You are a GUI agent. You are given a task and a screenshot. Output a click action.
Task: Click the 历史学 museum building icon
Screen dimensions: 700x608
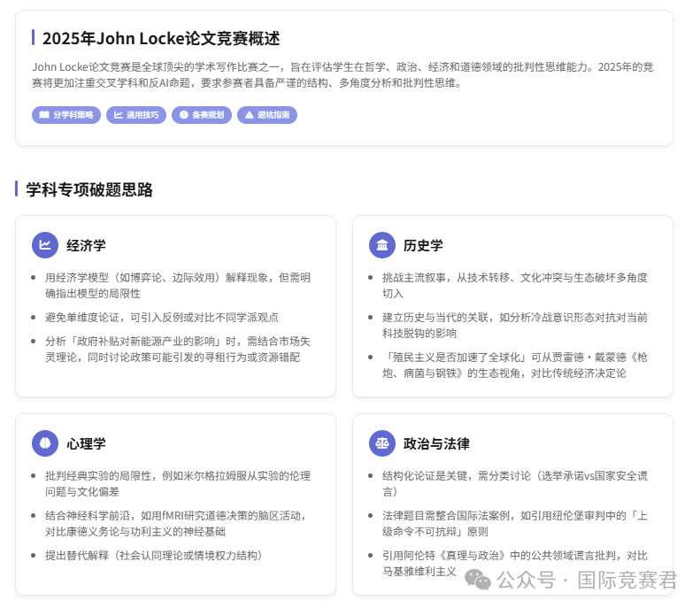(x=382, y=245)
